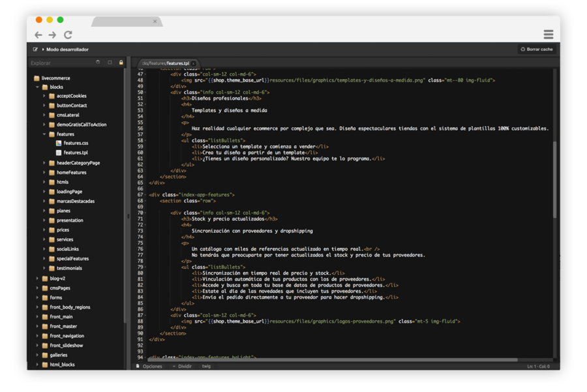
Task: Open the browser hamburger menu
Action: (549, 35)
